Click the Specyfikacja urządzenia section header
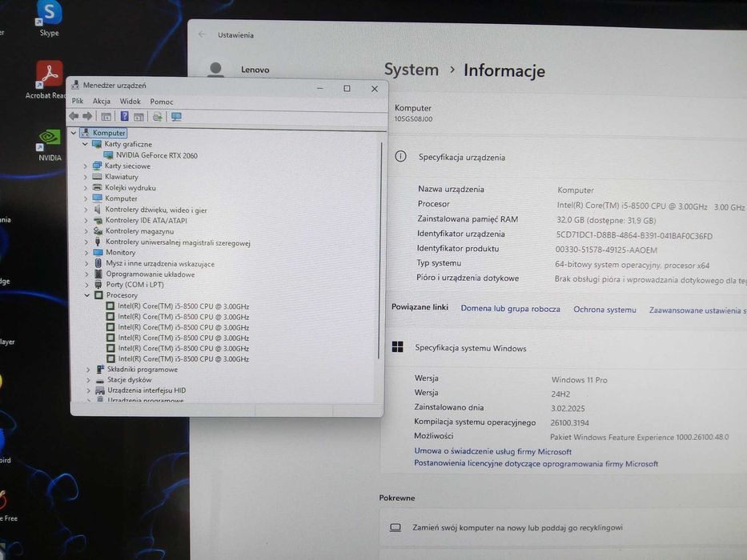The height and width of the screenshot is (560, 747). [x=462, y=157]
